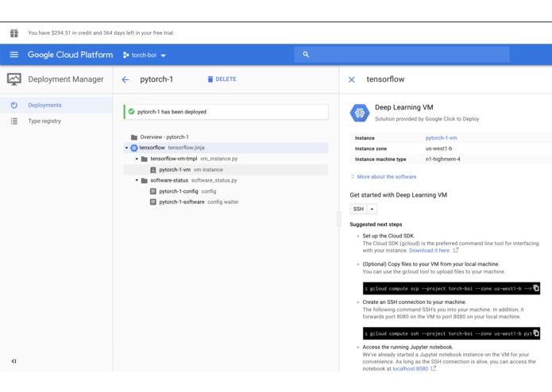Go back using the left arrow

[x=125, y=80]
